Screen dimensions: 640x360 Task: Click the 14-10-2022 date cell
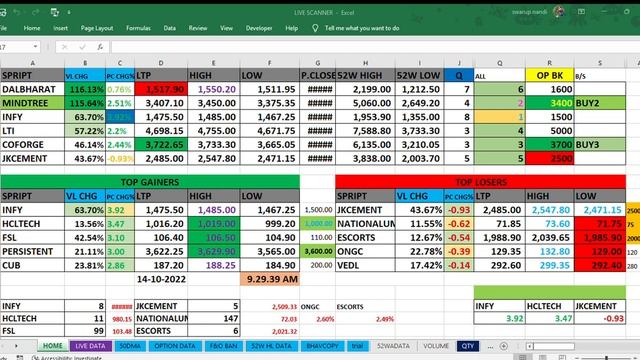(x=161, y=279)
